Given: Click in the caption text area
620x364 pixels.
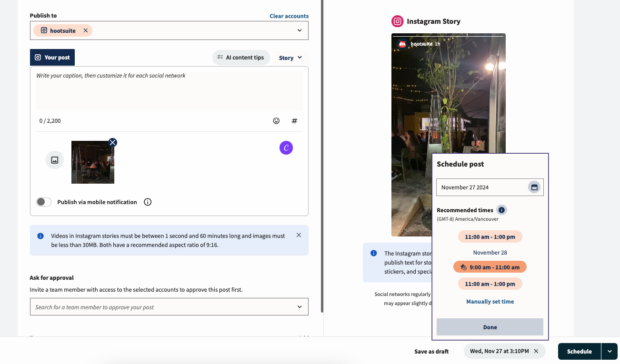Looking at the screenshot, I should tap(169, 89).
